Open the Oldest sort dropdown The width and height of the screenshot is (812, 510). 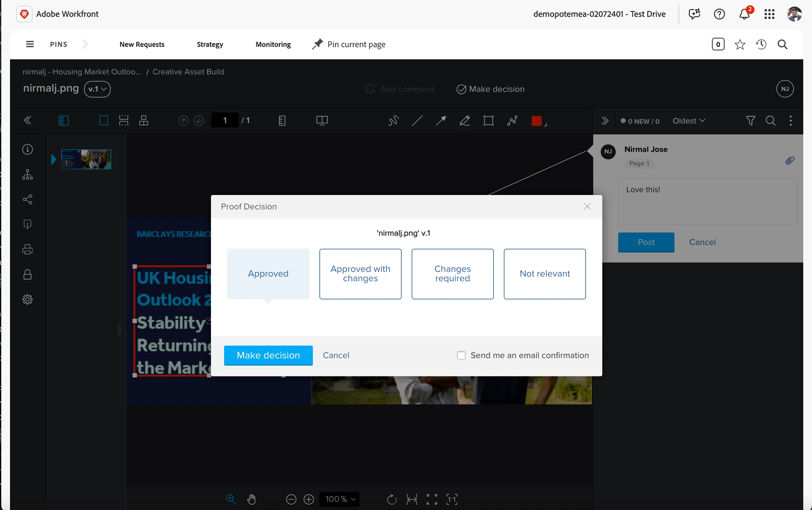click(x=689, y=121)
